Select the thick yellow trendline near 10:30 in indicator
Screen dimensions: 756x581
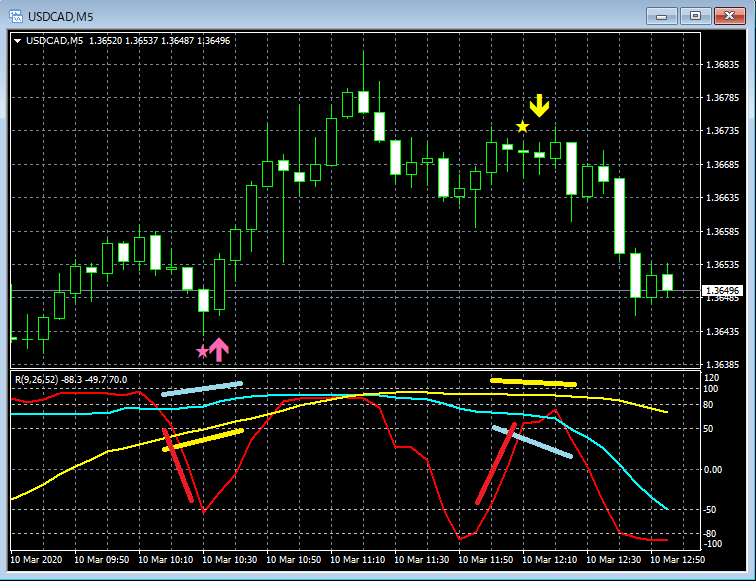[203, 440]
